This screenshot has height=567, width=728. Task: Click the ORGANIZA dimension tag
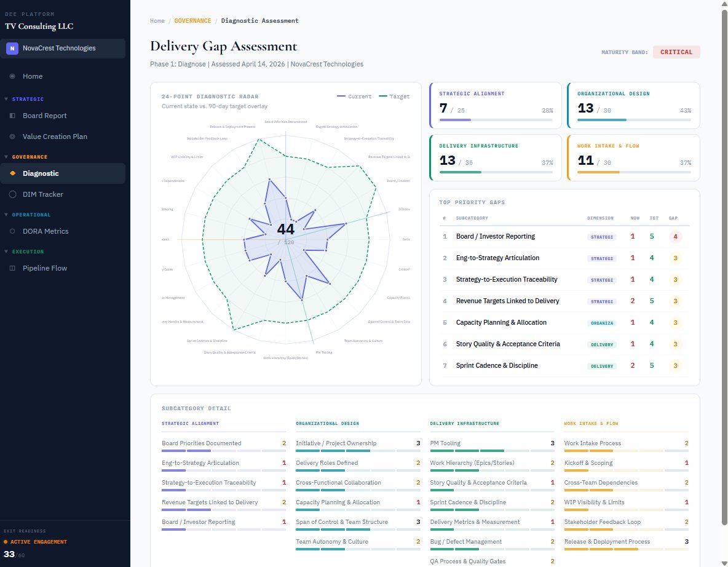click(x=602, y=323)
